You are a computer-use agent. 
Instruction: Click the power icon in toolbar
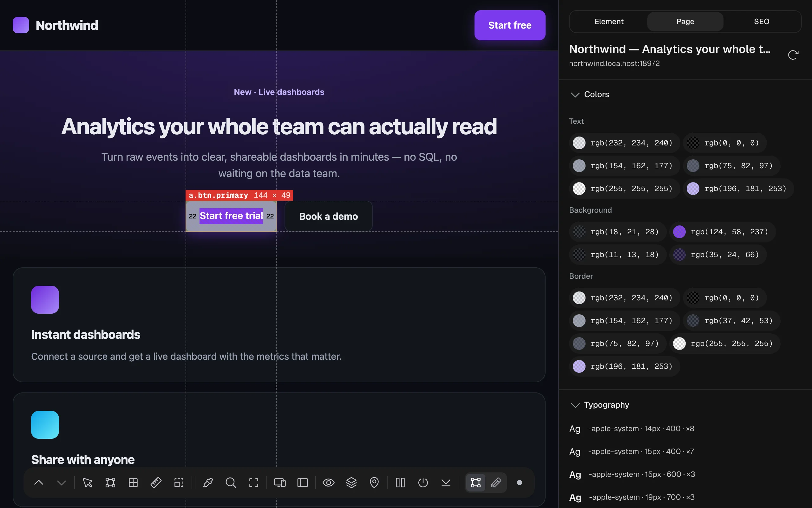coord(423,483)
